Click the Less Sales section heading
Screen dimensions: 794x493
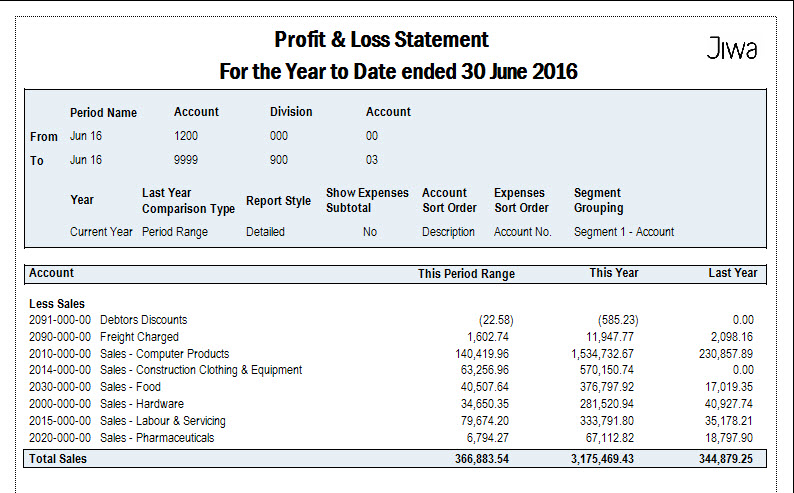coord(57,304)
